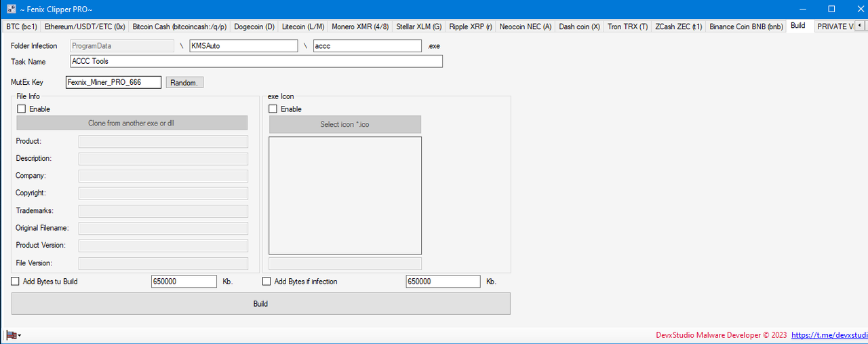Minimize the Fenix Clipper PRO window
The image size is (868, 344).
pyautogui.click(x=802, y=9)
